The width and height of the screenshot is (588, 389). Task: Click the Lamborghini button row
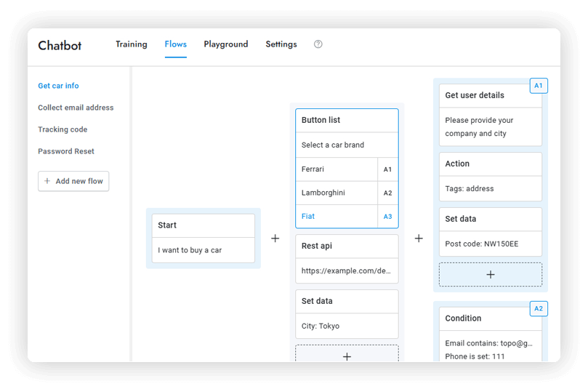(336, 193)
